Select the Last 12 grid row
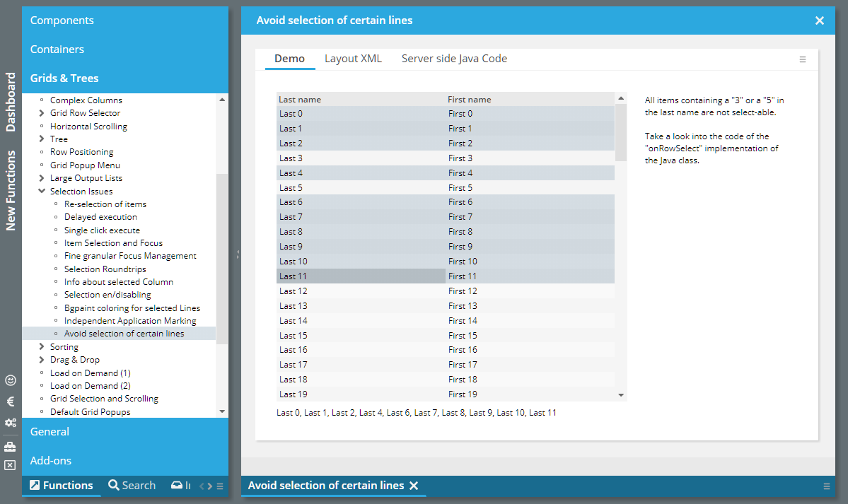Screen dimensions: 848x504 click(x=361, y=291)
